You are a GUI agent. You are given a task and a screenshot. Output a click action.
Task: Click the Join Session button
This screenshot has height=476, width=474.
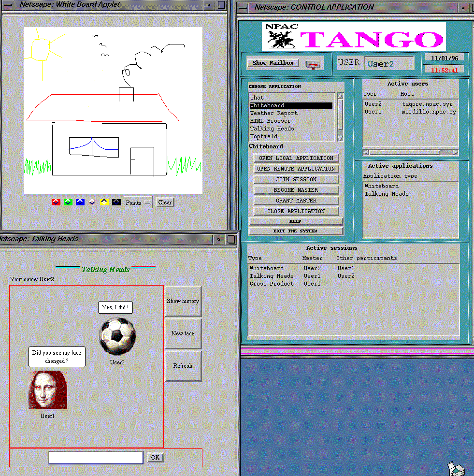coord(296,179)
